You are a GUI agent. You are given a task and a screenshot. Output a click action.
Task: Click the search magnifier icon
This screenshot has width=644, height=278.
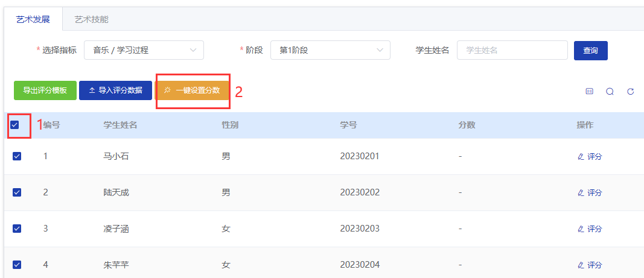[610, 92]
